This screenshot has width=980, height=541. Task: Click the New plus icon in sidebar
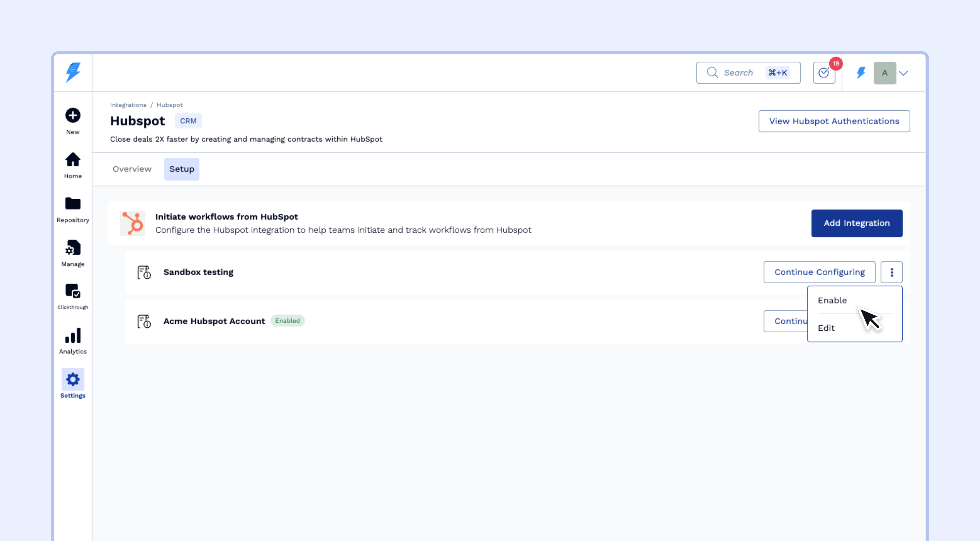[x=73, y=115]
